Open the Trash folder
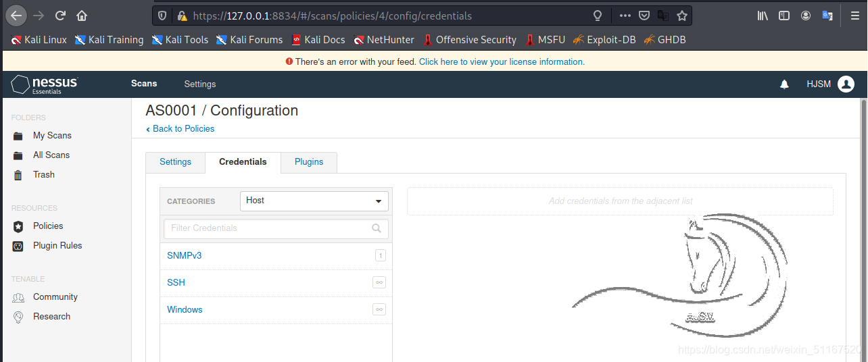868x362 pixels. pyautogui.click(x=44, y=175)
